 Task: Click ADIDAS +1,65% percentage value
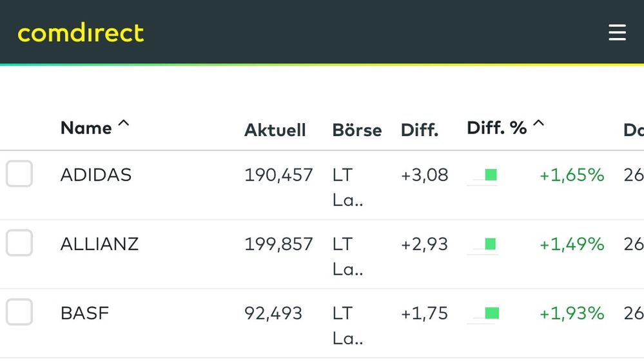[572, 175]
